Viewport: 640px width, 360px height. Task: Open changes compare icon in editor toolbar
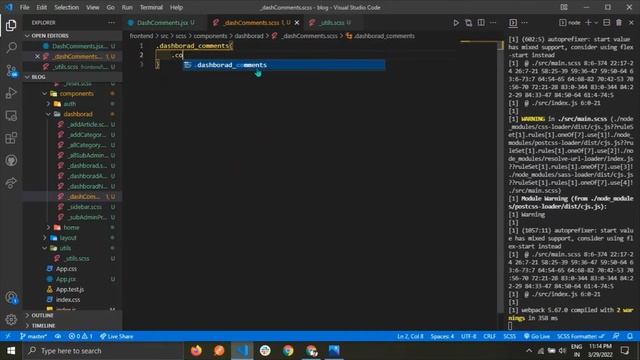[x=469, y=23]
